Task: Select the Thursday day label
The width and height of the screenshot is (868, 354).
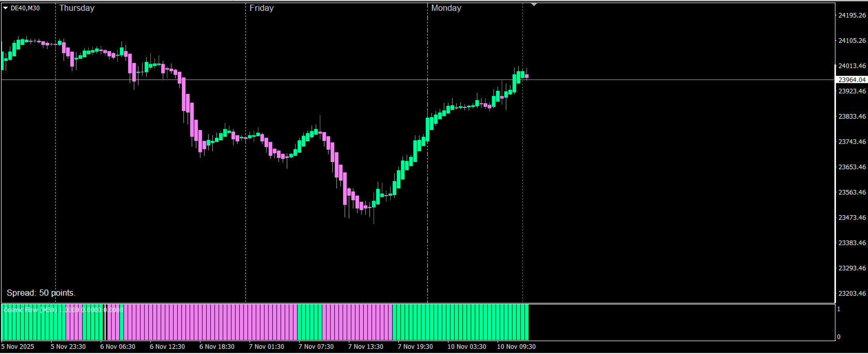Action: tap(77, 8)
